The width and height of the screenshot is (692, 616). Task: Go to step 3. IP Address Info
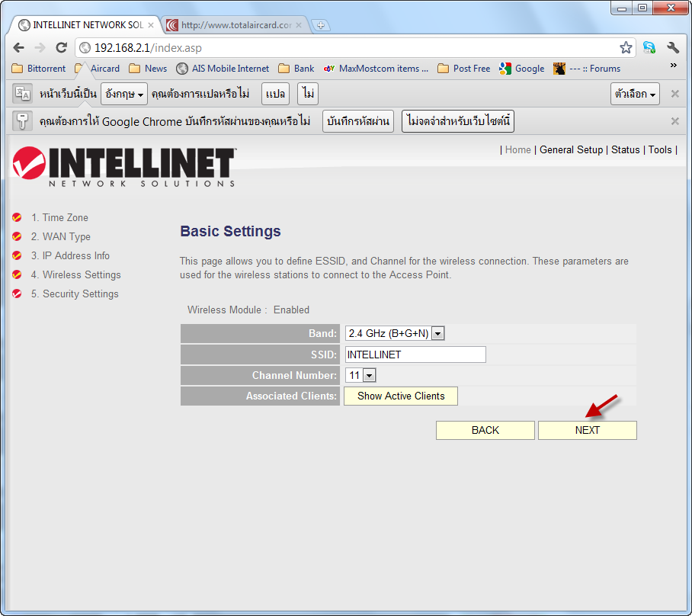[70, 255]
